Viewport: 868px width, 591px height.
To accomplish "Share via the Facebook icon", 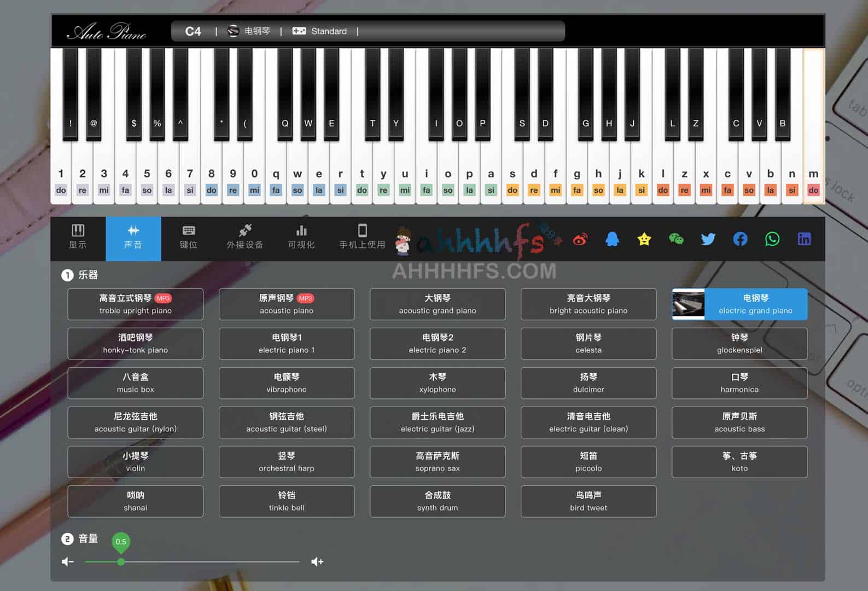I will (740, 239).
